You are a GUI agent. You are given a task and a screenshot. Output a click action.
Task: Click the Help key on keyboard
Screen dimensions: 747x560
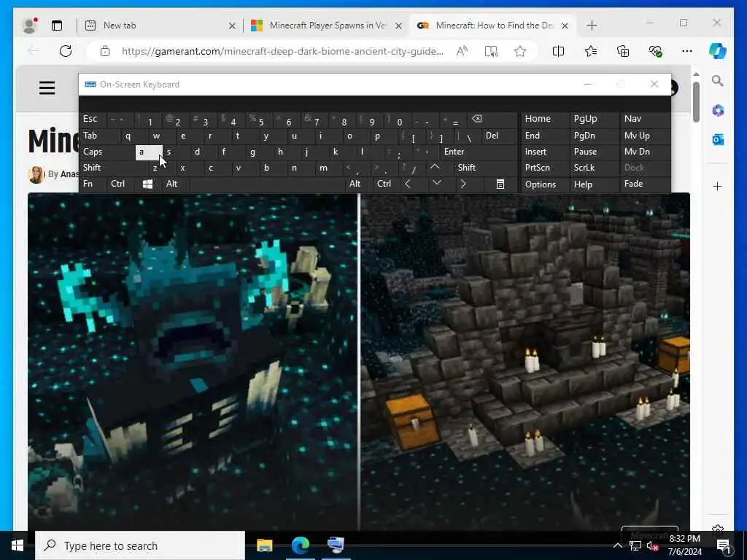click(x=594, y=184)
